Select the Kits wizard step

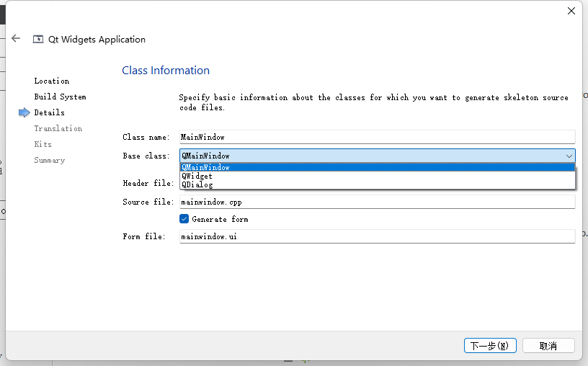point(43,144)
